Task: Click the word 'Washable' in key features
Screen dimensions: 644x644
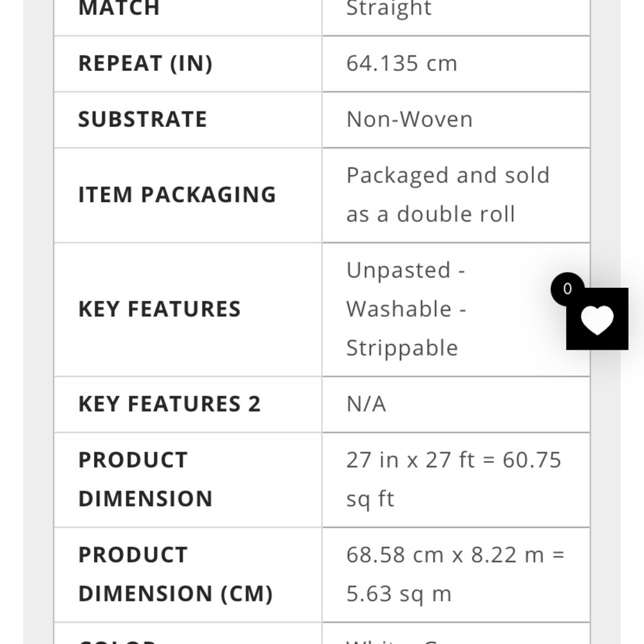Action: (399, 309)
